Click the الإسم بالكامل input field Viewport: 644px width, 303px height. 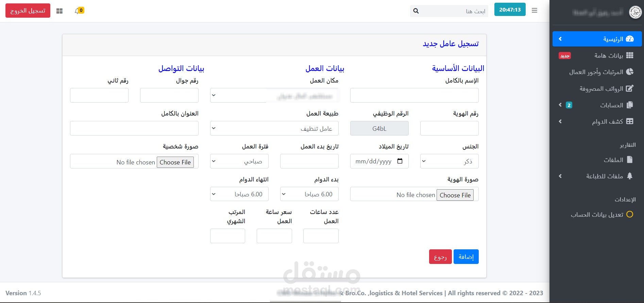point(414,95)
